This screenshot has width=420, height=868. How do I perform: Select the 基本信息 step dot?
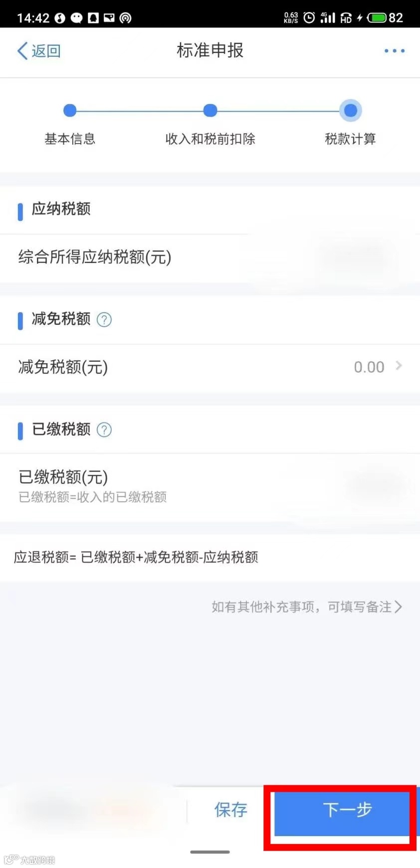(x=70, y=110)
